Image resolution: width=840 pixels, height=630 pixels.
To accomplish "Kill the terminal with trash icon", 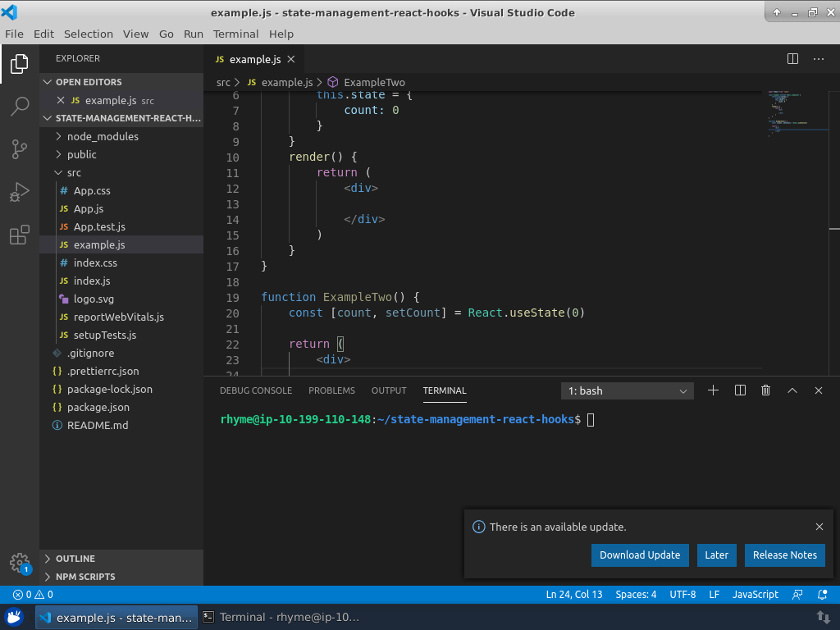I will tap(766, 391).
